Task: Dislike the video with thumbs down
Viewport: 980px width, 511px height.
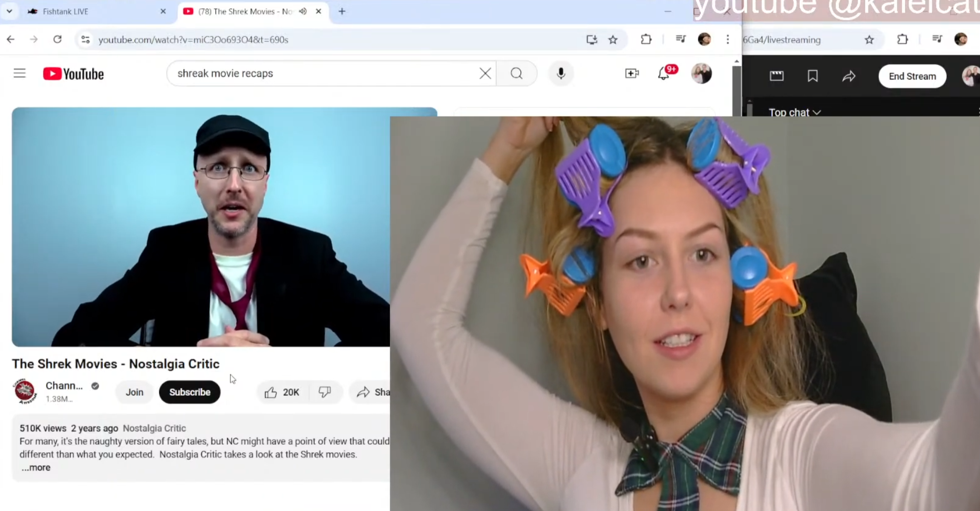Action: (x=325, y=392)
